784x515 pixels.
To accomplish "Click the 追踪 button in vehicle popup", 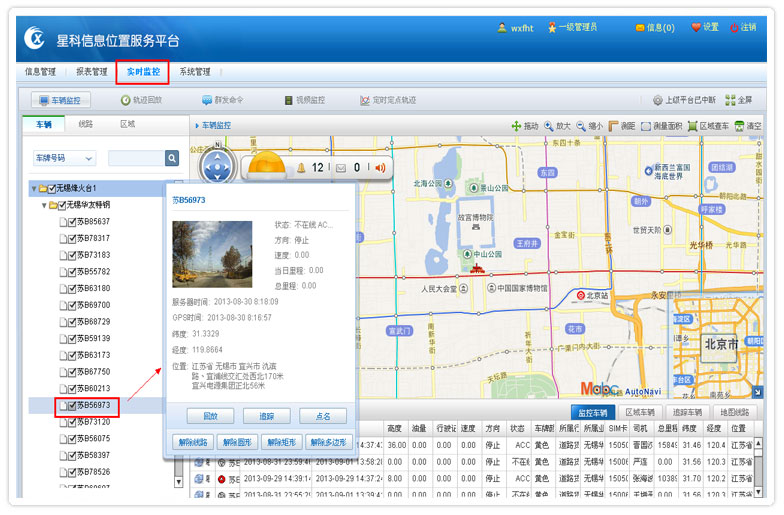I will (x=266, y=416).
